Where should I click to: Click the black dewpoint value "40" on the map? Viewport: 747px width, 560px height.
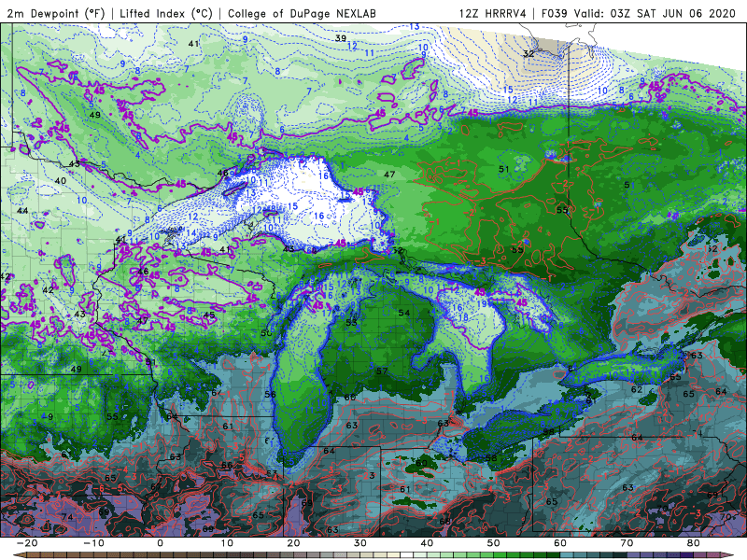tap(61, 181)
